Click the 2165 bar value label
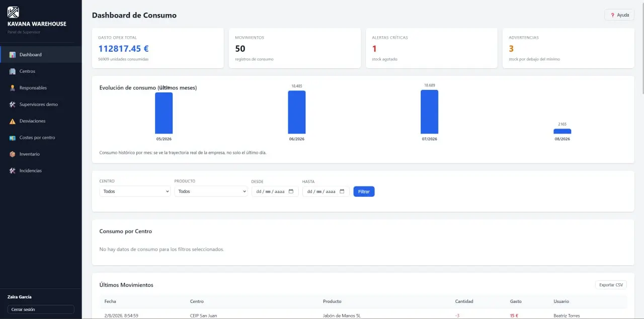 pos(562,124)
